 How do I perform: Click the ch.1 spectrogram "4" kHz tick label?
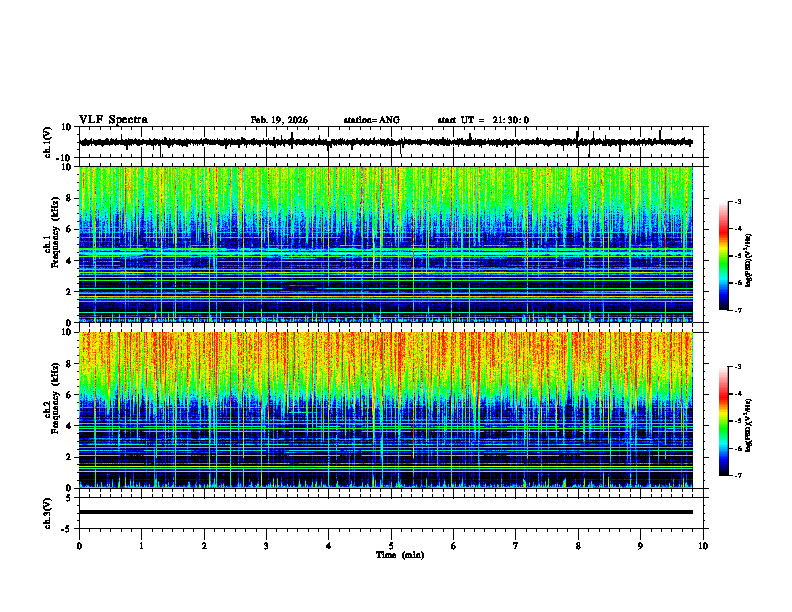point(70,261)
